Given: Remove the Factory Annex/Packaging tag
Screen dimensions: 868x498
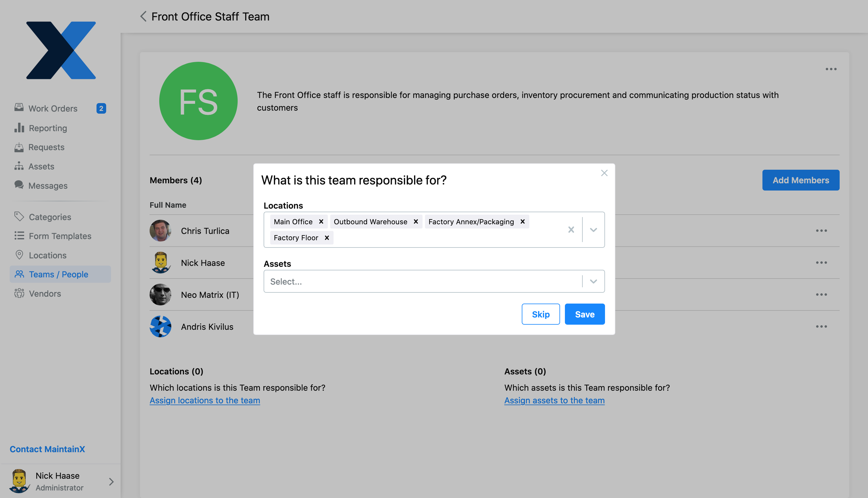Looking at the screenshot, I should coord(522,222).
